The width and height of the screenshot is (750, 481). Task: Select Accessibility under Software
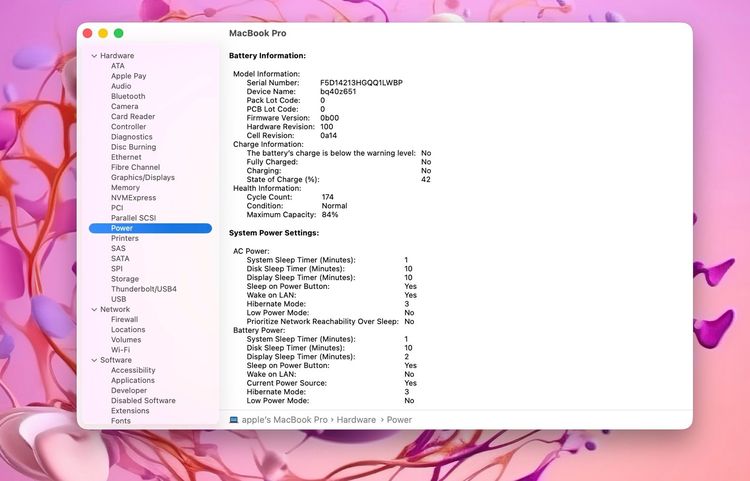click(133, 370)
